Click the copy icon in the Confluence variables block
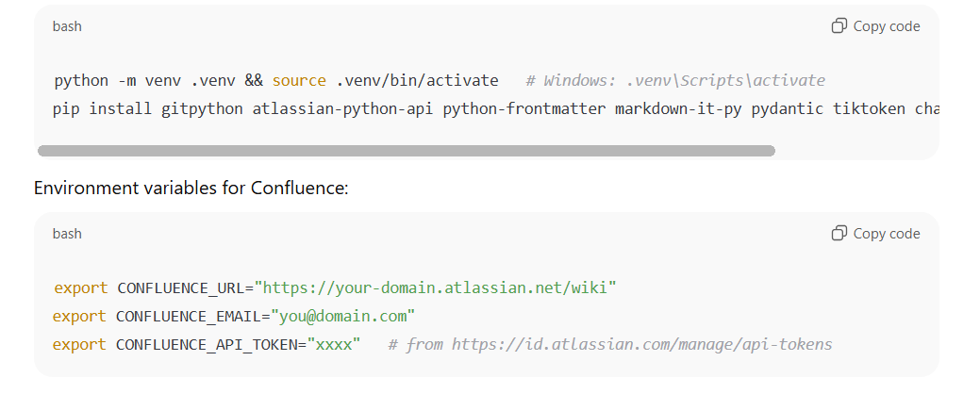This screenshot has height=394, width=980. (x=839, y=234)
